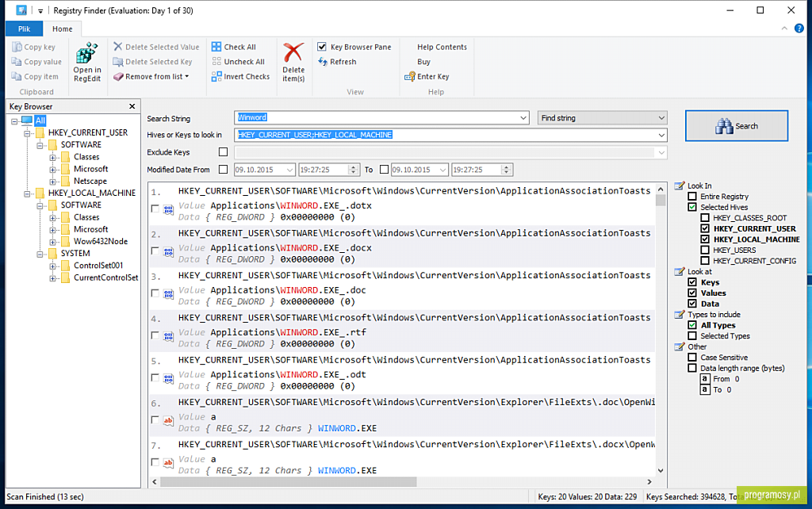Image resolution: width=812 pixels, height=509 pixels.
Task: Check the Selected Types option
Action: coord(691,336)
